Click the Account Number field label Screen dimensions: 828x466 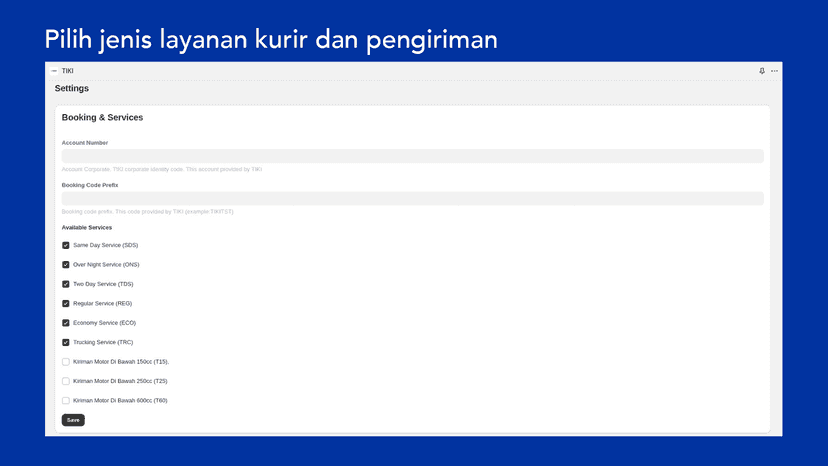point(84,143)
